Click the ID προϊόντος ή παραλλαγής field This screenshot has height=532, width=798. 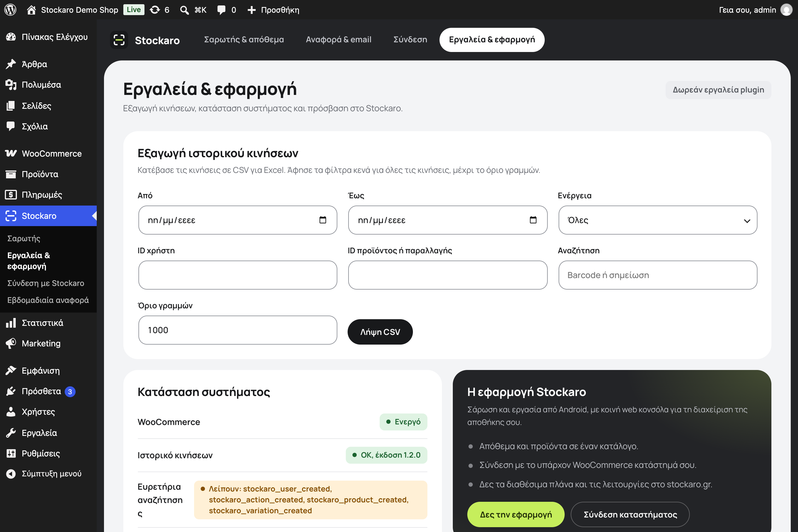[x=448, y=275]
